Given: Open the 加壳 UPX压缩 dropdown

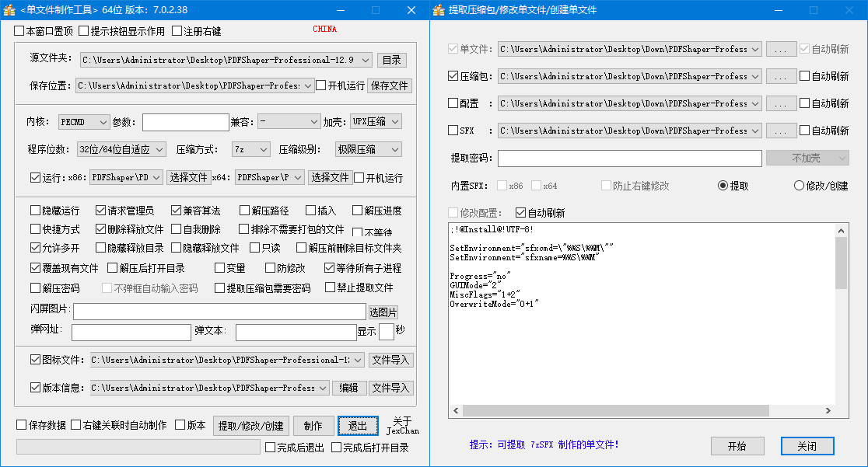Looking at the screenshot, I should pos(395,122).
